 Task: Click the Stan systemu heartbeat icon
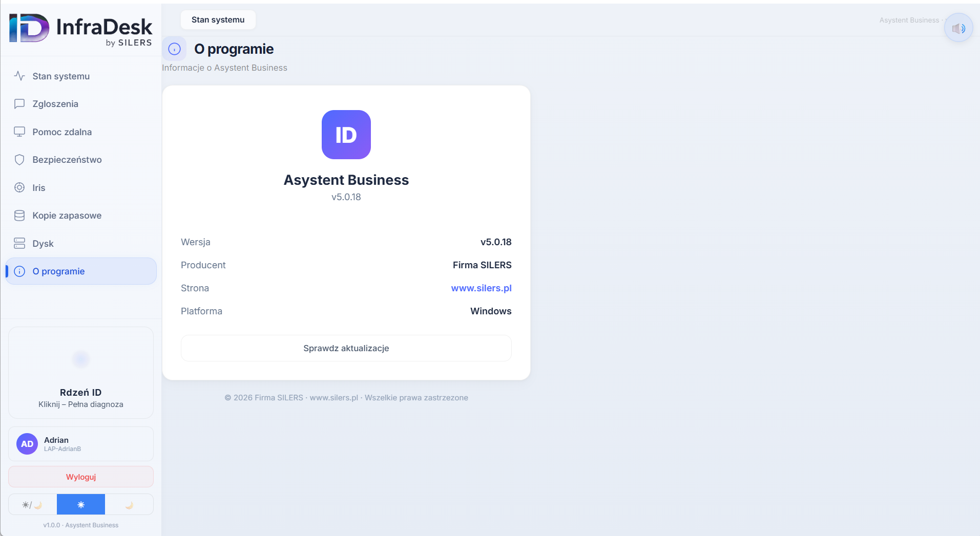coord(19,76)
